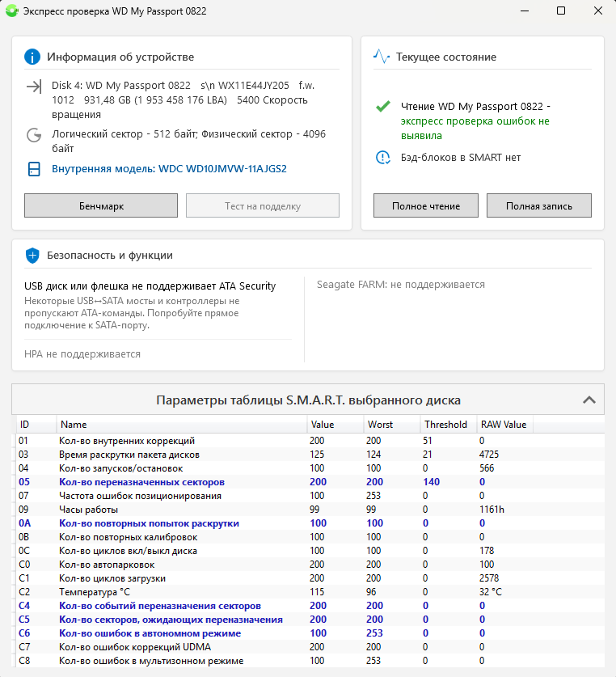Click the disk arrow icon next to Disk 4

pos(33,87)
